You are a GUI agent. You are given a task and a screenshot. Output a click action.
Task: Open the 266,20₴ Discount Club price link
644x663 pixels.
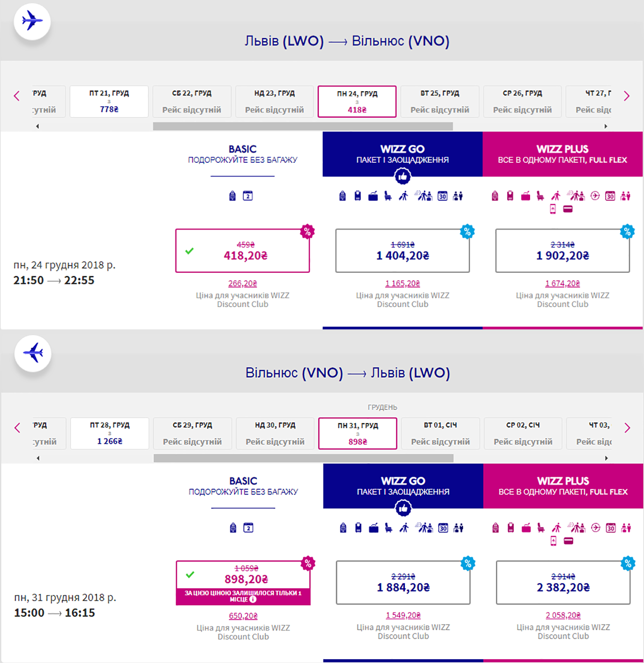tap(243, 283)
